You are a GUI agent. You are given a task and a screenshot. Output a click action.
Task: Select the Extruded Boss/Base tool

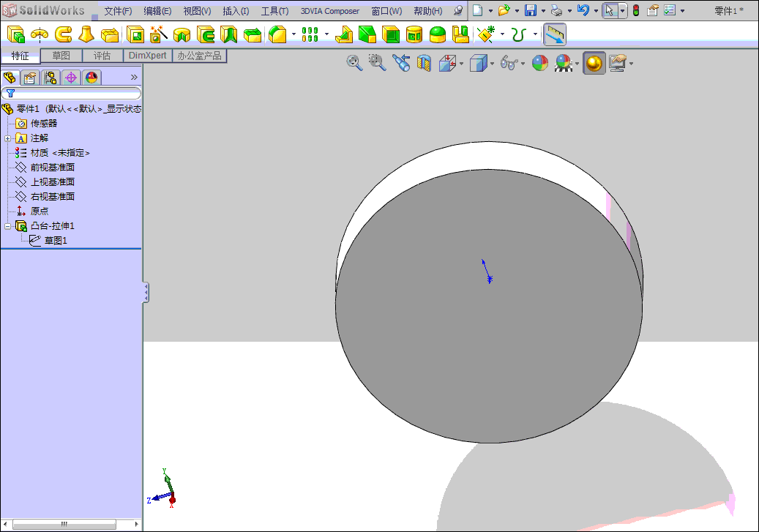click(x=16, y=34)
